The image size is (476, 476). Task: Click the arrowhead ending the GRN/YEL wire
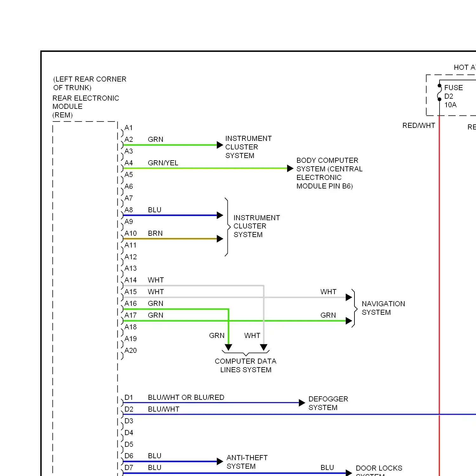[x=290, y=169]
